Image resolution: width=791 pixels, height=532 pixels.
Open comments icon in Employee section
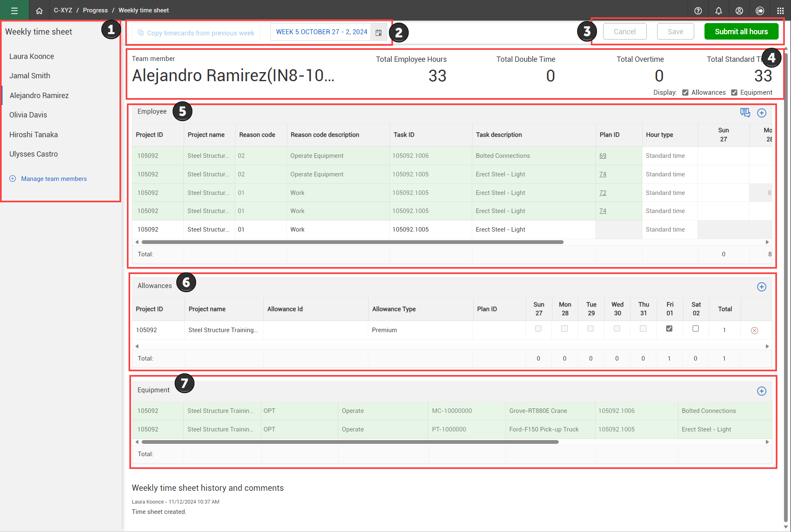coord(745,112)
